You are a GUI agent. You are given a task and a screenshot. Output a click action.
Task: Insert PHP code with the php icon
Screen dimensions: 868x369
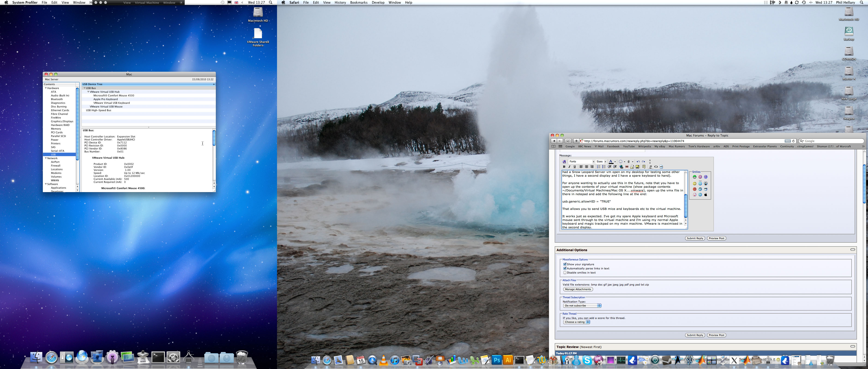tap(661, 167)
